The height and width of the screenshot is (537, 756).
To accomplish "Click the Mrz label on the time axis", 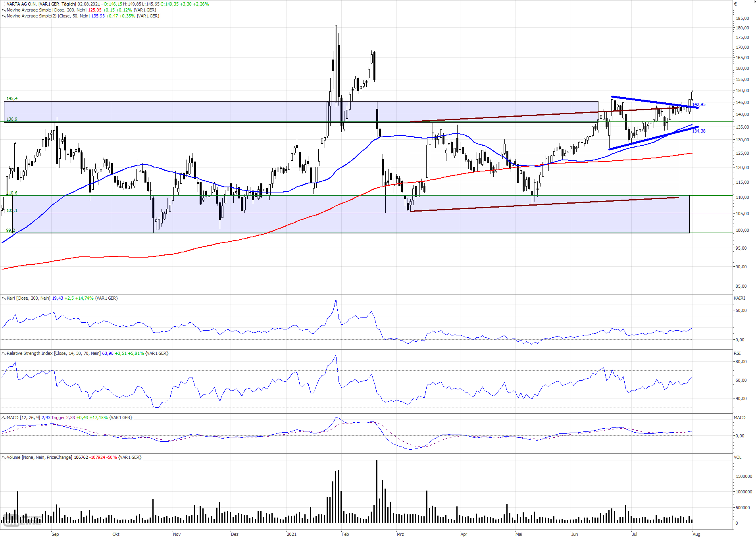I will pyautogui.click(x=400, y=534).
